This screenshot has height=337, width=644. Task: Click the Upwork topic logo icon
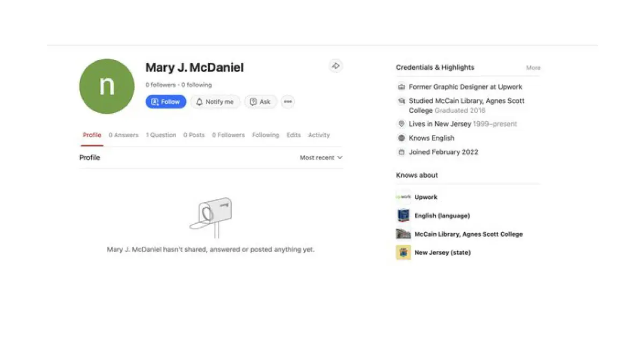pyautogui.click(x=403, y=197)
